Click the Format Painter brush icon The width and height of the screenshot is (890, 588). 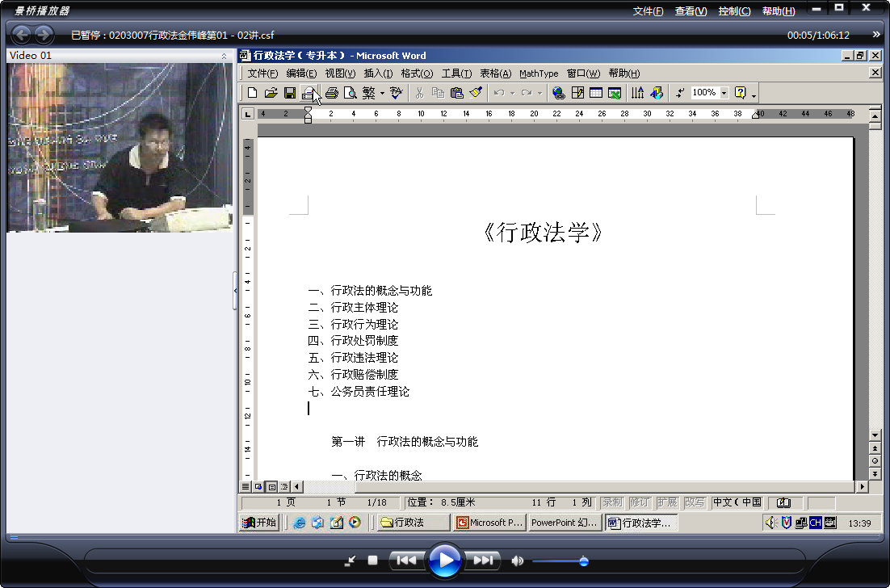coord(476,93)
